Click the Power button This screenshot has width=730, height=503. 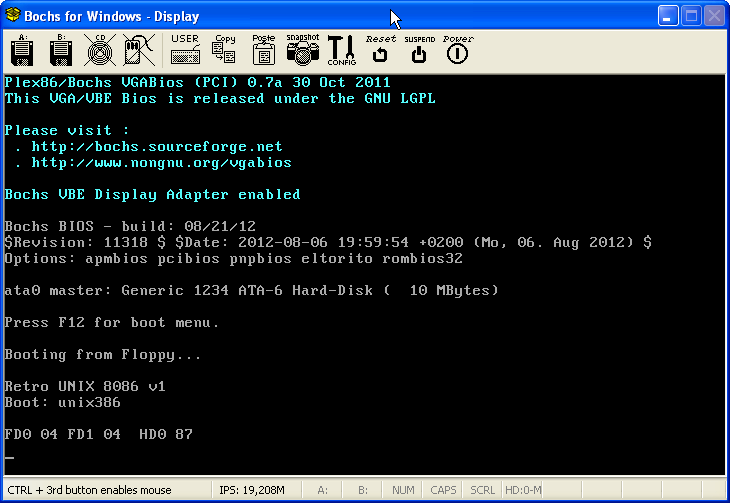(458, 49)
